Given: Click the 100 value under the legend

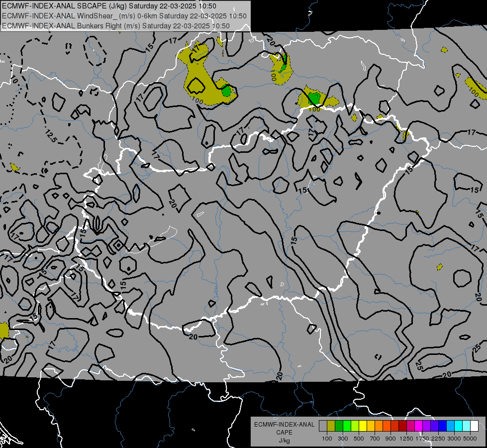Looking at the screenshot, I should [327, 439].
